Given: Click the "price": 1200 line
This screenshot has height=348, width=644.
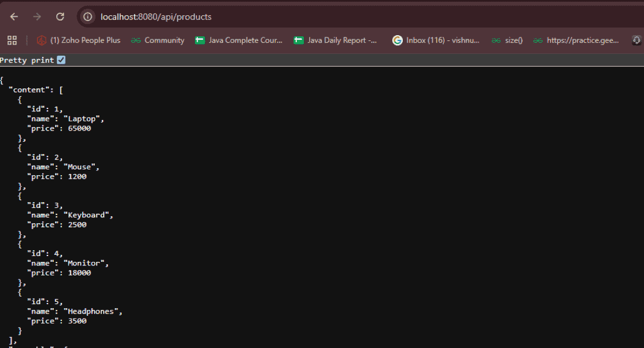Looking at the screenshot, I should click(57, 177).
